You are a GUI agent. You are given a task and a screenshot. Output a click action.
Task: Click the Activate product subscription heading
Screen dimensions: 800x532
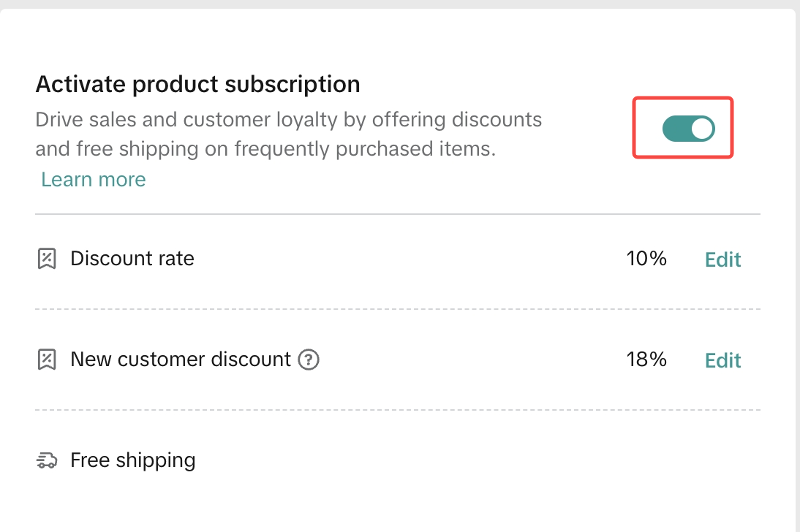197,85
